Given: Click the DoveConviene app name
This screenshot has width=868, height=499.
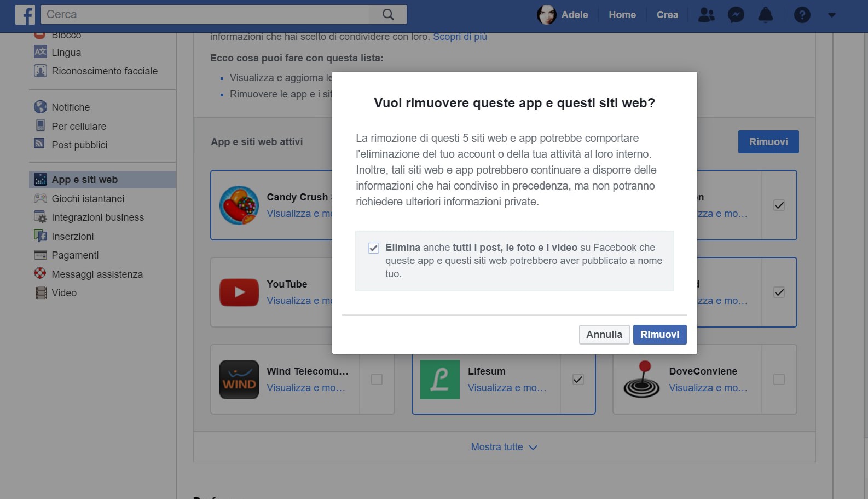Looking at the screenshot, I should coord(703,371).
